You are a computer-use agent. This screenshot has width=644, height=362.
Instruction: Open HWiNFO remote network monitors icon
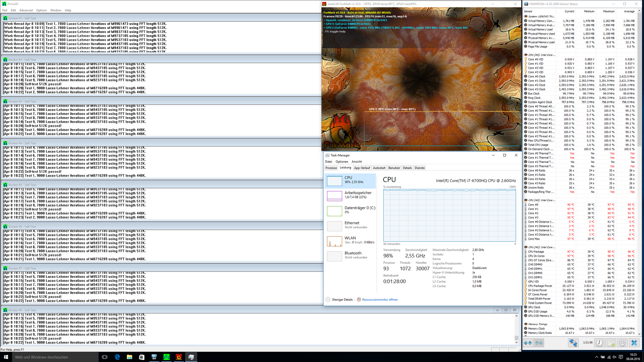573,343
